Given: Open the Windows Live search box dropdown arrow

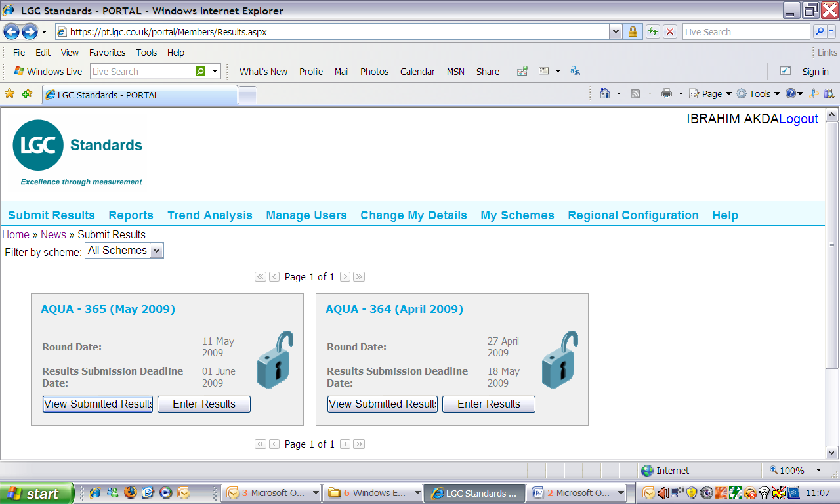Looking at the screenshot, I should pos(215,71).
